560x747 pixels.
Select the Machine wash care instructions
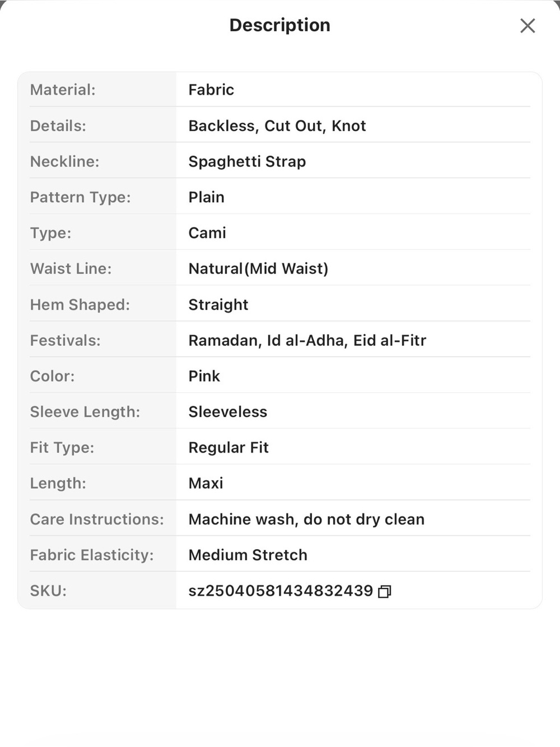[x=306, y=519]
